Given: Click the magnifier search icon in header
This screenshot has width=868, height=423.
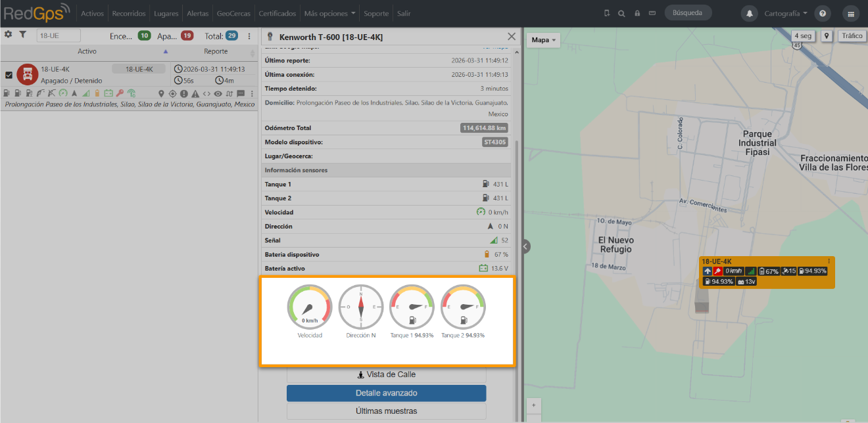Looking at the screenshot, I should [622, 13].
